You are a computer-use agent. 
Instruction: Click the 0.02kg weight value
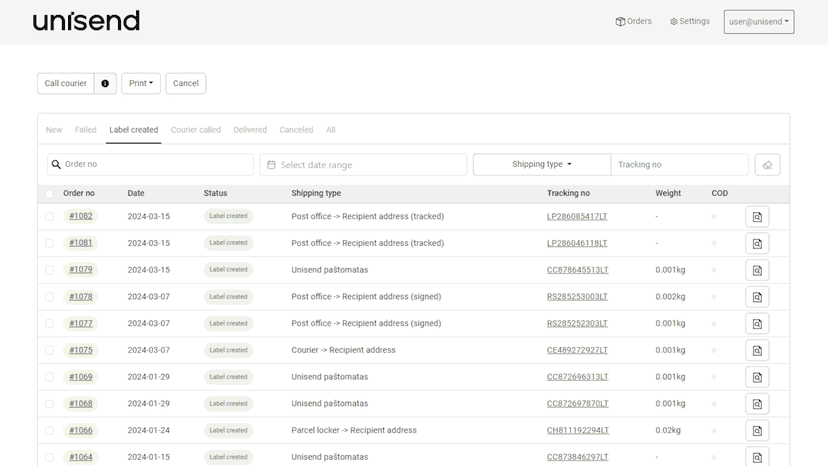coord(668,430)
